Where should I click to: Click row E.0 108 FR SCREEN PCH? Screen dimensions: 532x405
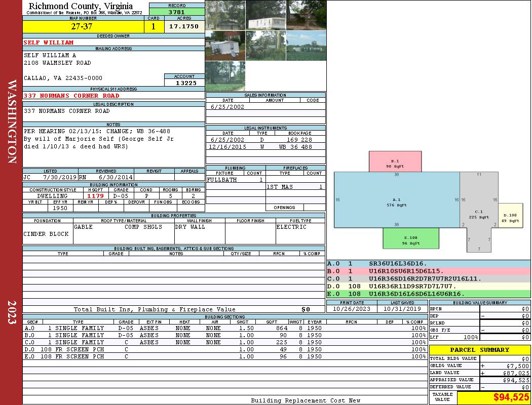coord(225,356)
